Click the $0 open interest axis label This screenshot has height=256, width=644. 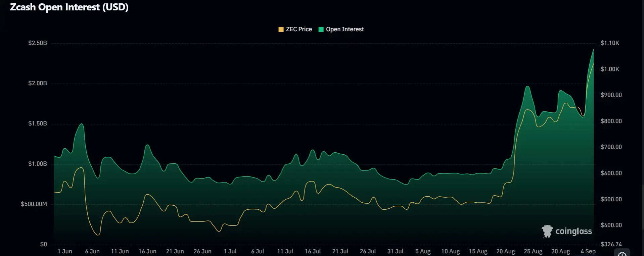coord(44,244)
